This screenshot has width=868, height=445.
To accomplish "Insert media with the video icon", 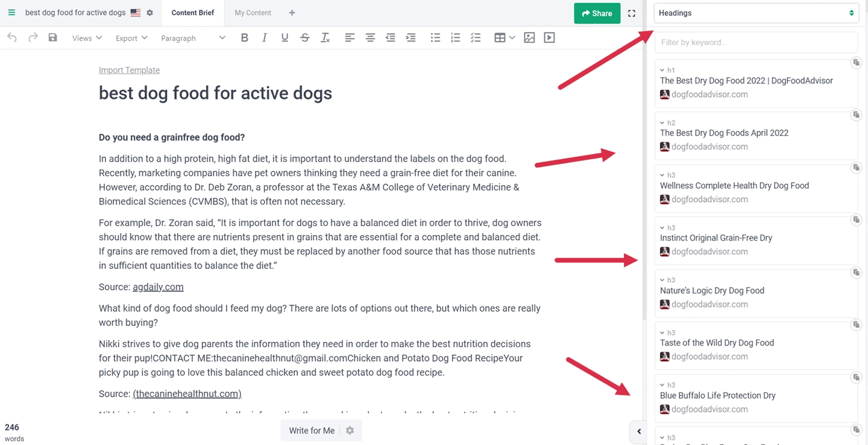I will pyautogui.click(x=549, y=38).
